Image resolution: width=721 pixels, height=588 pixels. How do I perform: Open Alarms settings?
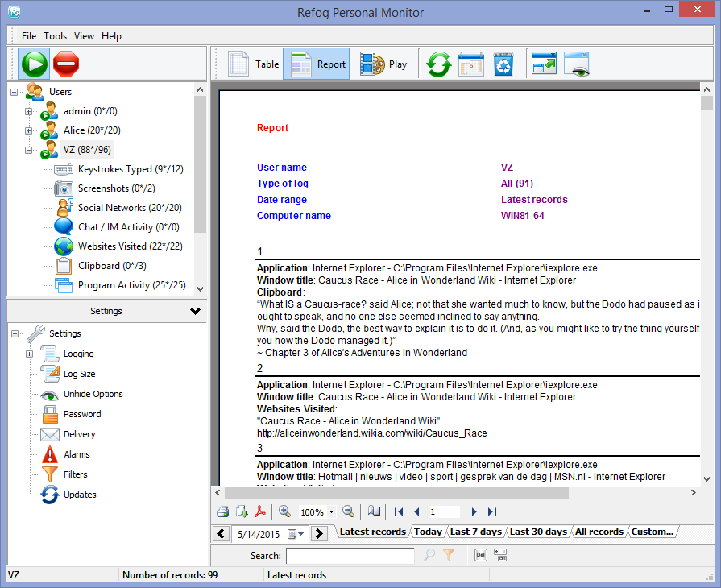pyautogui.click(x=77, y=454)
